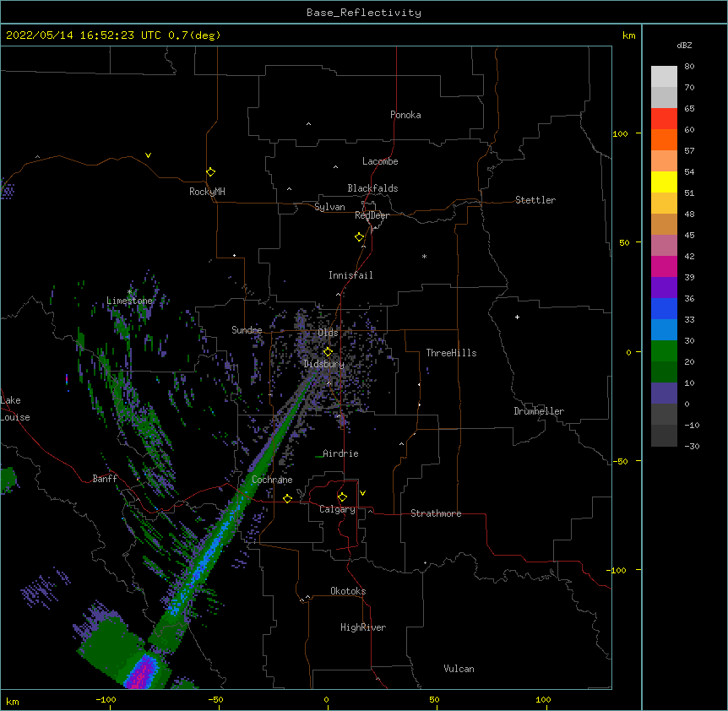Click the yellow 51-54 dBZ legend swatch
The width and height of the screenshot is (728, 711).
[x=664, y=182]
